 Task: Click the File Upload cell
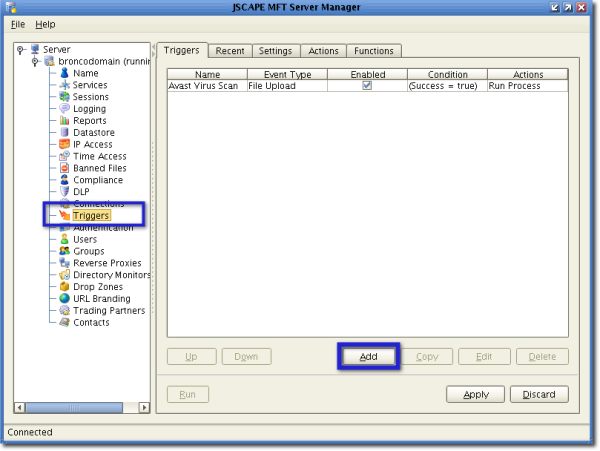point(287,86)
